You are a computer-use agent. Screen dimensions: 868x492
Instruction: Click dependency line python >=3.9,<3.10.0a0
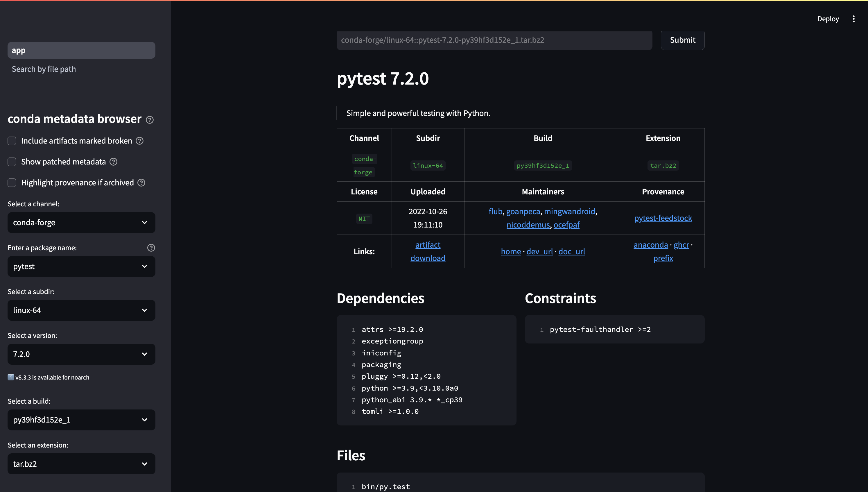[x=410, y=388]
